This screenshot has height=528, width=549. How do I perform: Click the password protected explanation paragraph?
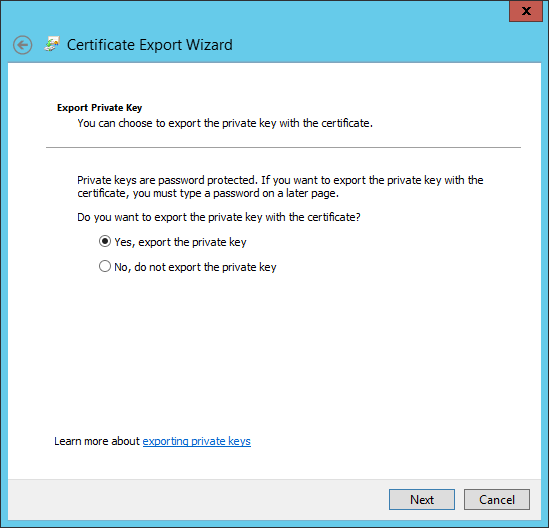[280, 187]
